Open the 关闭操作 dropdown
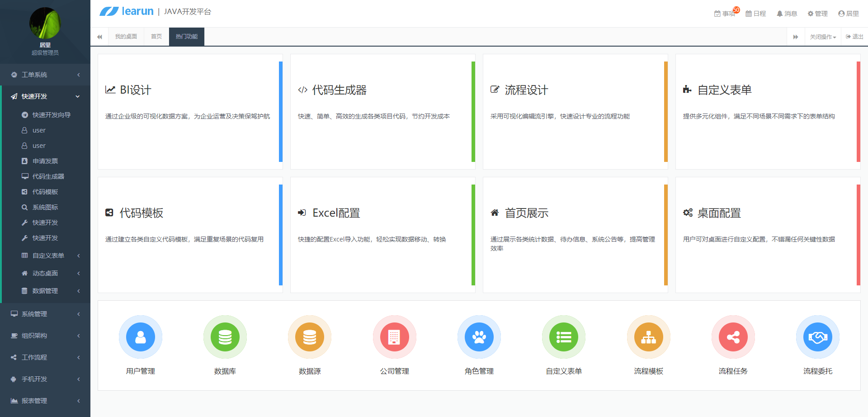Screen dimensions: 868x417 (x=822, y=37)
